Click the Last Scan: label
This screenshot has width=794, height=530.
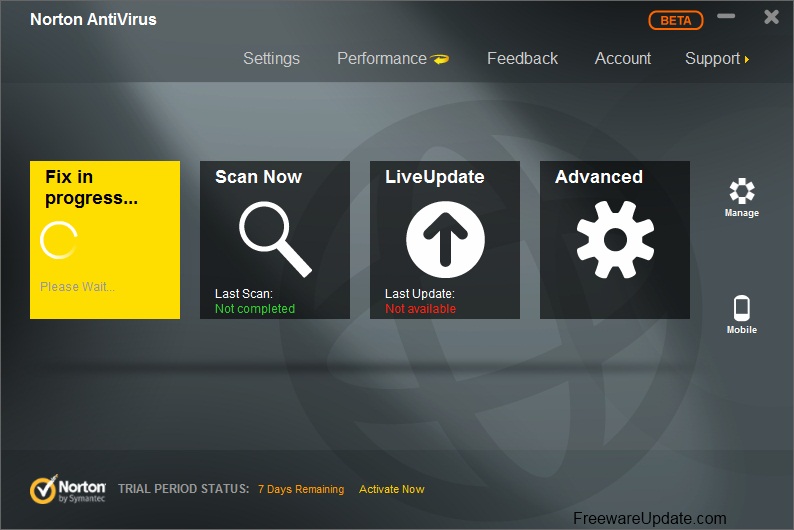tap(244, 294)
